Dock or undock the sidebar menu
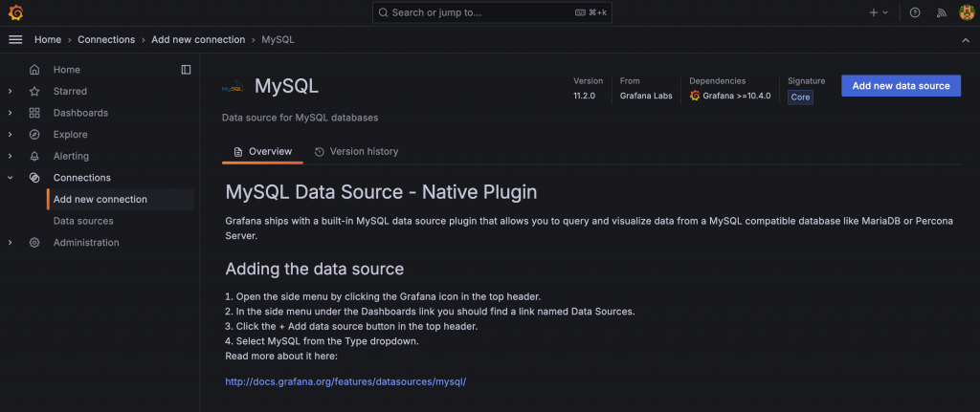This screenshot has height=412, width=980. [186, 70]
